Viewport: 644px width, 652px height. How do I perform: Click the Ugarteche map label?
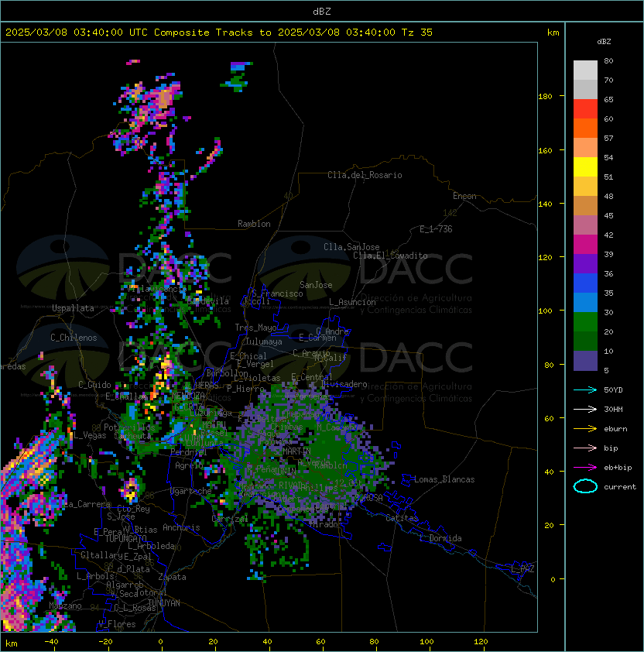[190, 491]
